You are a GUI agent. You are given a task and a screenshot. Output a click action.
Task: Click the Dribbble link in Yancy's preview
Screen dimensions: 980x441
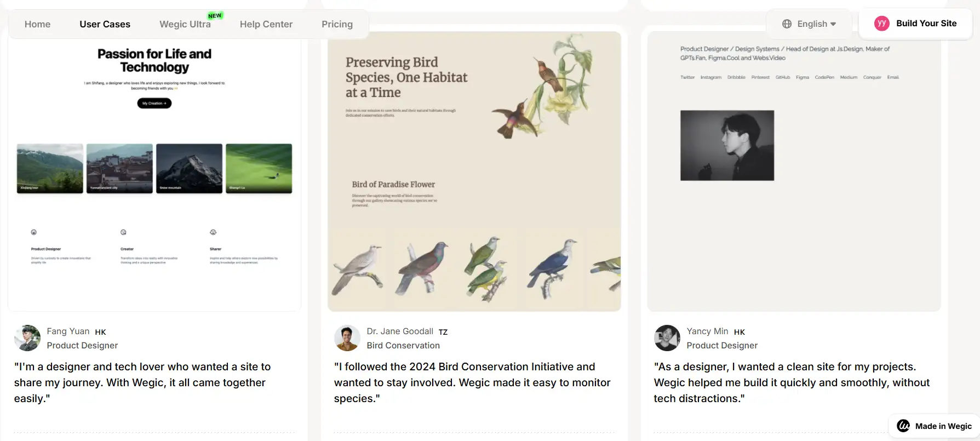click(736, 77)
